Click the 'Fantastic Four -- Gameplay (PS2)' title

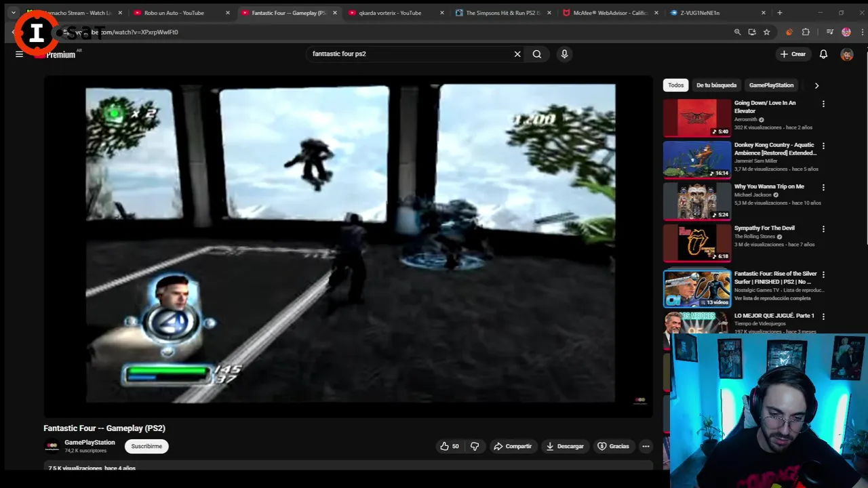click(104, 428)
